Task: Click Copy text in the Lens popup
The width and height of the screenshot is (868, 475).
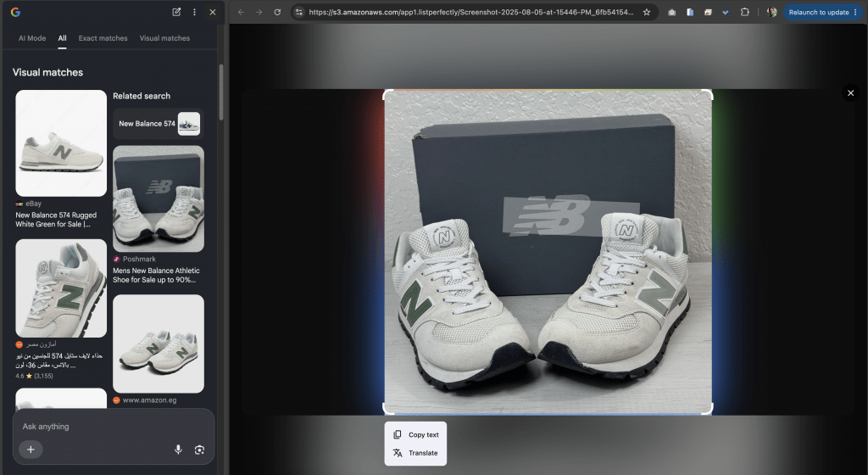Action: (415, 434)
